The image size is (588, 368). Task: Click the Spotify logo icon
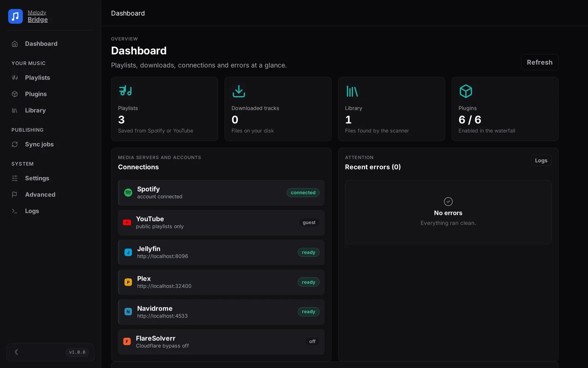128,192
